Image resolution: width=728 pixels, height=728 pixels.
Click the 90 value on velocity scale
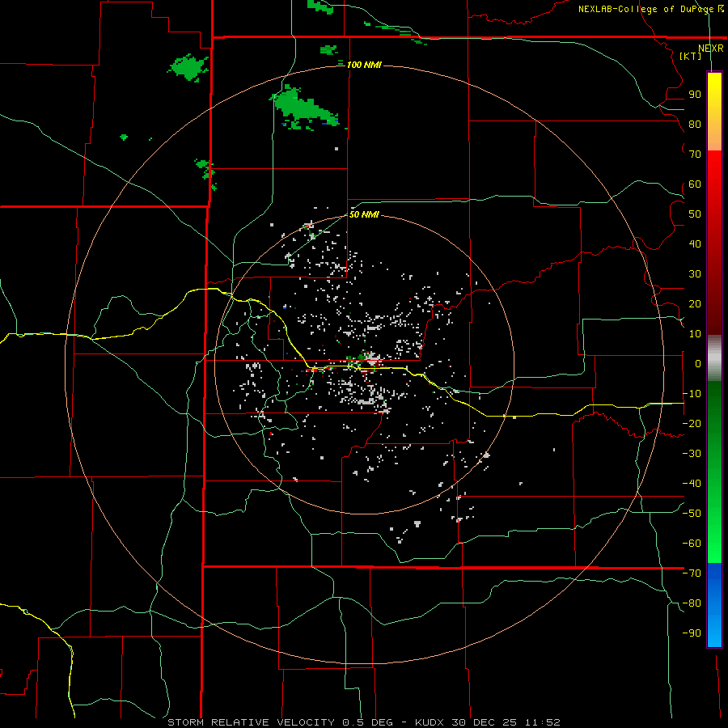(x=695, y=95)
